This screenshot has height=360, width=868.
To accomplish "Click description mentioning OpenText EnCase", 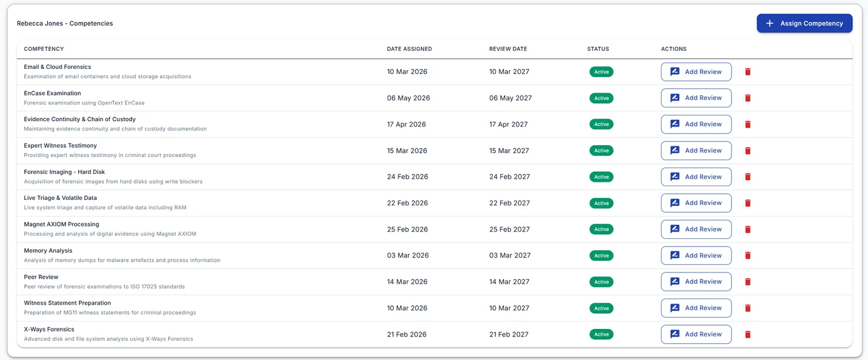I will [x=84, y=103].
